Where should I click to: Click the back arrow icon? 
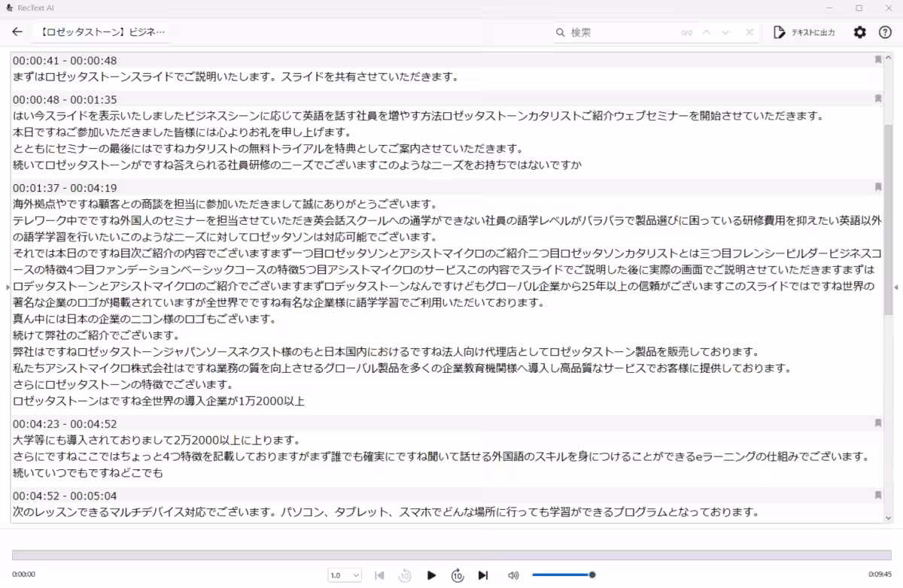tap(17, 32)
